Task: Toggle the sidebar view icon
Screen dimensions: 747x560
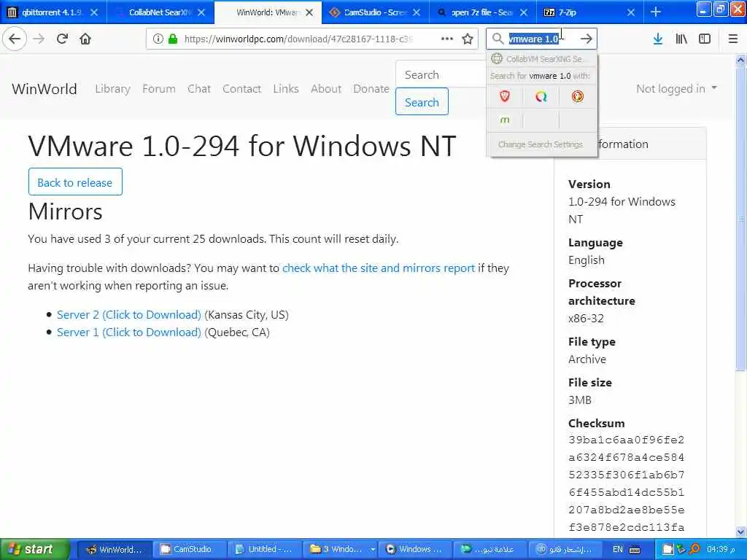Action: pyautogui.click(x=705, y=39)
